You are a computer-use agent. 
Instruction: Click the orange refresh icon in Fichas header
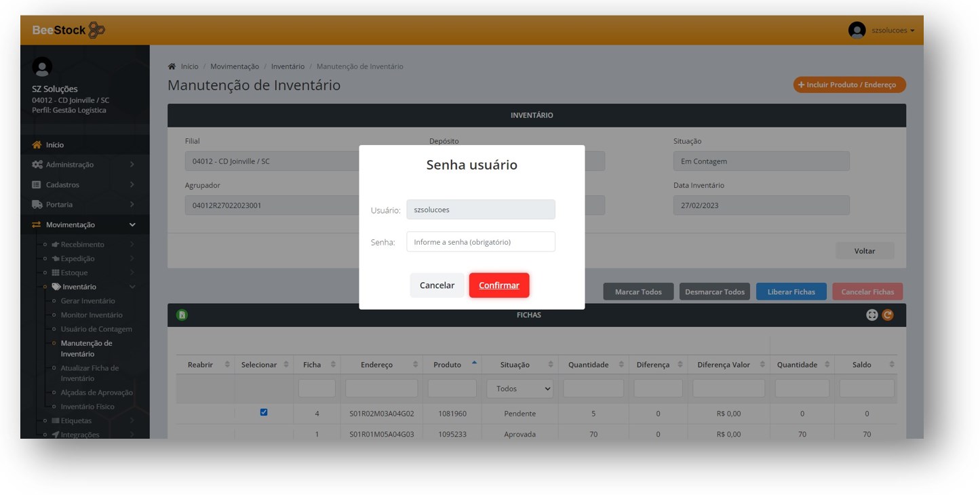coord(887,315)
